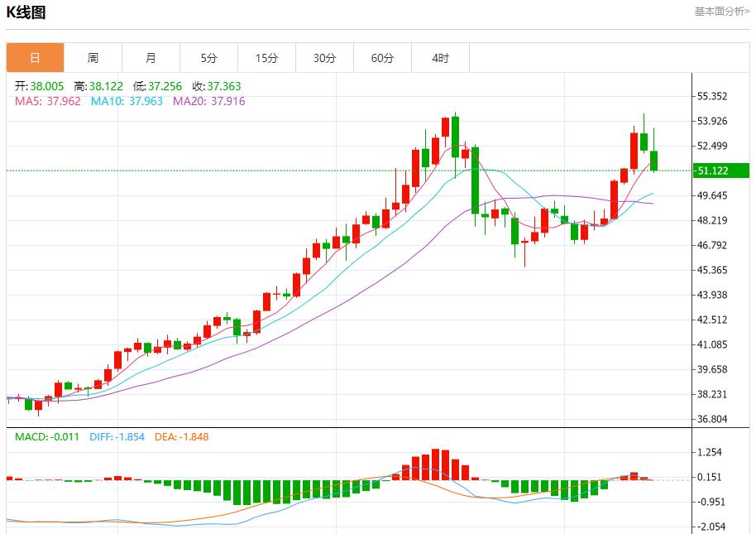Click the orange DEA indicator label
Image resolution: width=756 pixels, height=534 pixels.
[x=182, y=436]
